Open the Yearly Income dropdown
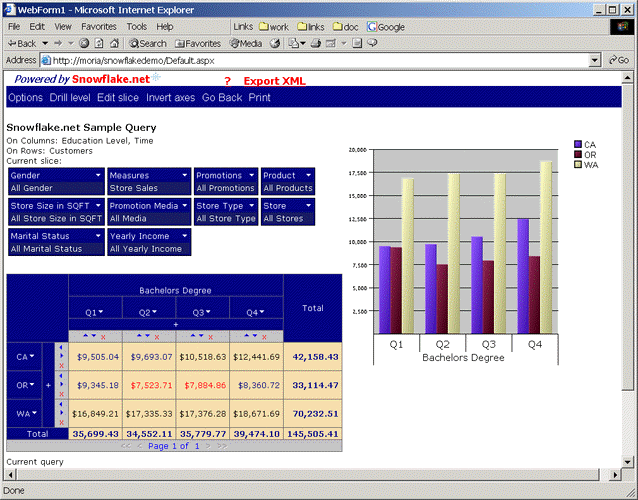 184,237
